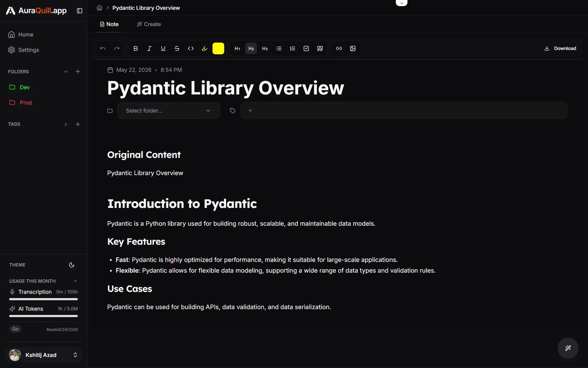Download the note

560,48
